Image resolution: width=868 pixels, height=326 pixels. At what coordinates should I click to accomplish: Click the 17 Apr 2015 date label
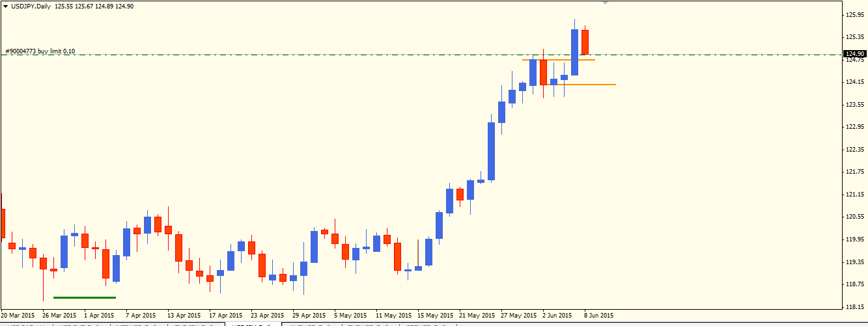point(226,315)
